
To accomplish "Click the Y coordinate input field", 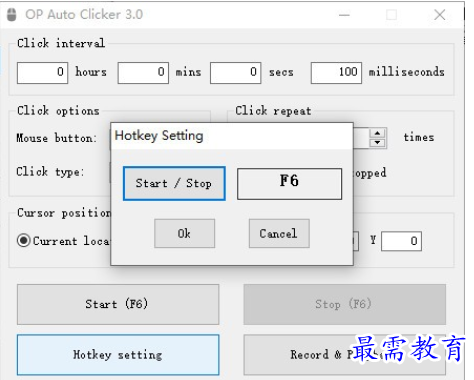I will pos(401,241).
